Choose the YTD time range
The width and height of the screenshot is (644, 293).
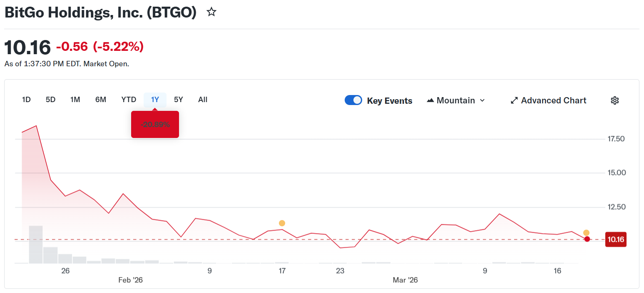[x=129, y=100]
